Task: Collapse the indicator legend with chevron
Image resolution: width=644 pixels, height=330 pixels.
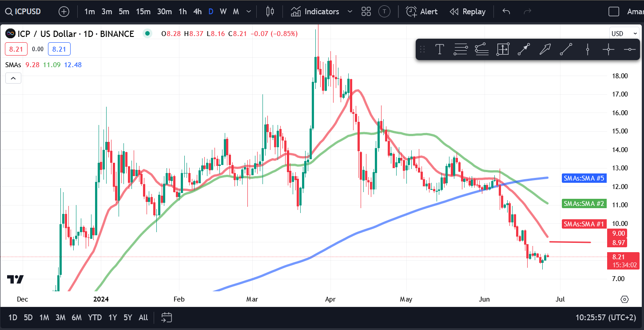Action: (13, 79)
